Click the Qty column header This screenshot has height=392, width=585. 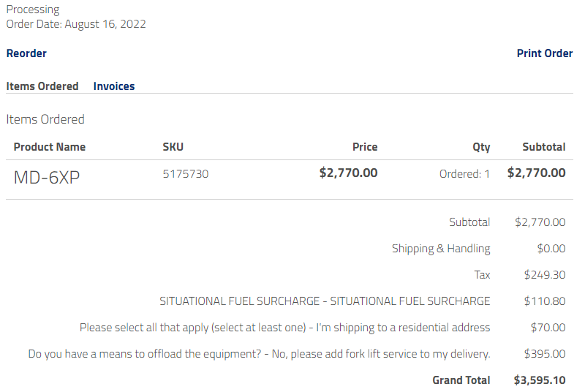pyautogui.click(x=481, y=147)
